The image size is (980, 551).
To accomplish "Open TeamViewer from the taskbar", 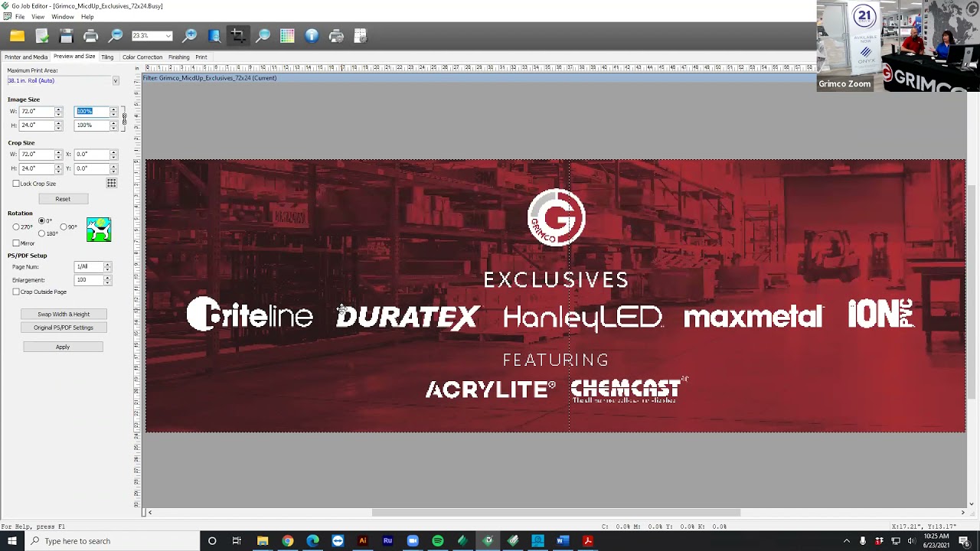I will (338, 541).
